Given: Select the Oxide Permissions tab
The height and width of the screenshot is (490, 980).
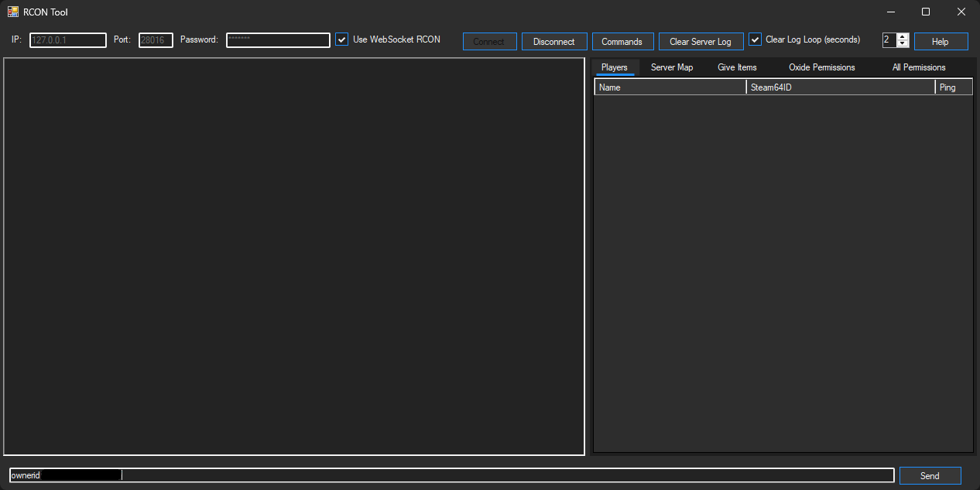Looking at the screenshot, I should pos(821,67).
